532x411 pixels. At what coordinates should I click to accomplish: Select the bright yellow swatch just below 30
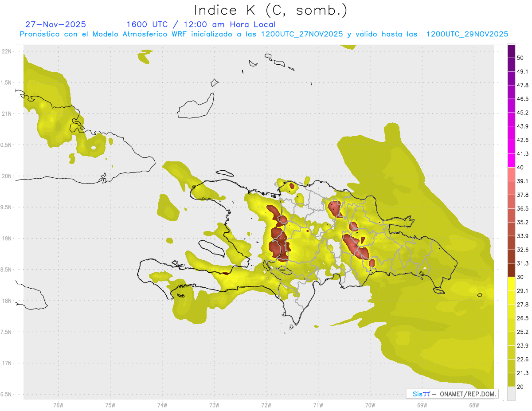[511, 284]
